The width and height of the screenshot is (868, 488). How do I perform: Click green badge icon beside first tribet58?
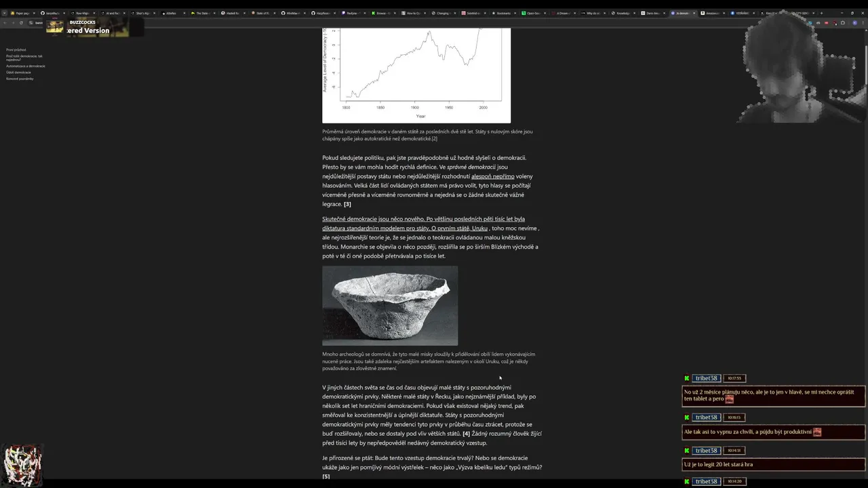tap(686, 378)
